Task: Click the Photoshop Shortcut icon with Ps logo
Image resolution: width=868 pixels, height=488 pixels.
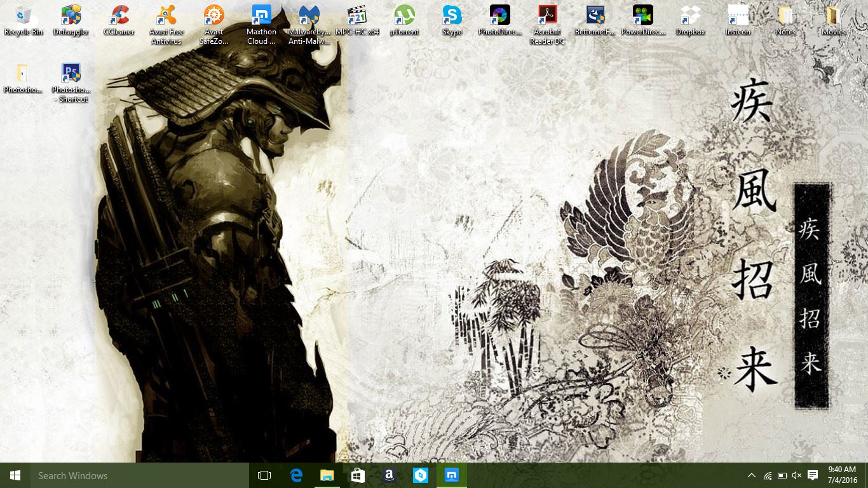Action: coord(71,83)
